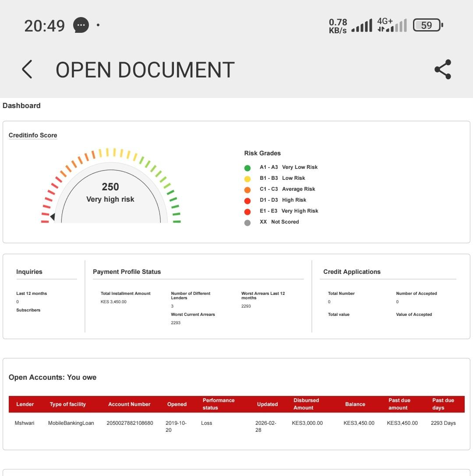473x476 pixels.
Task: Tap the Risk Grades heading
Action: (262, 153)
